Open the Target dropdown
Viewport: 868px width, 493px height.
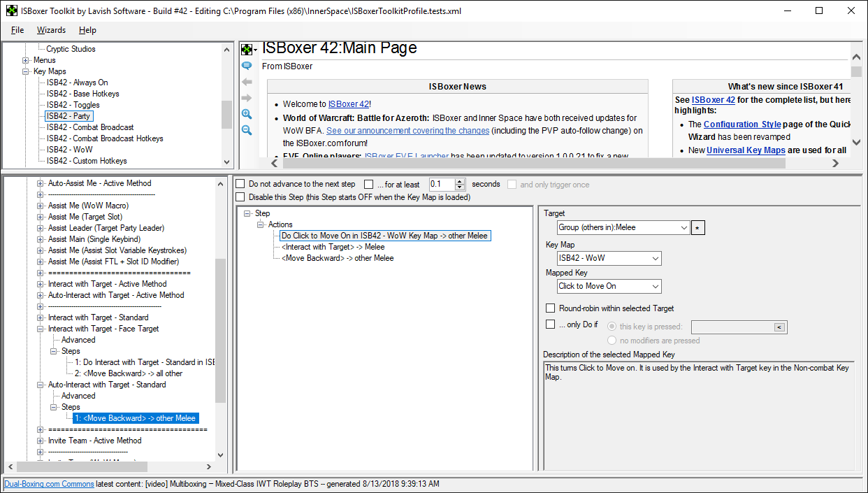click(683, 227)
